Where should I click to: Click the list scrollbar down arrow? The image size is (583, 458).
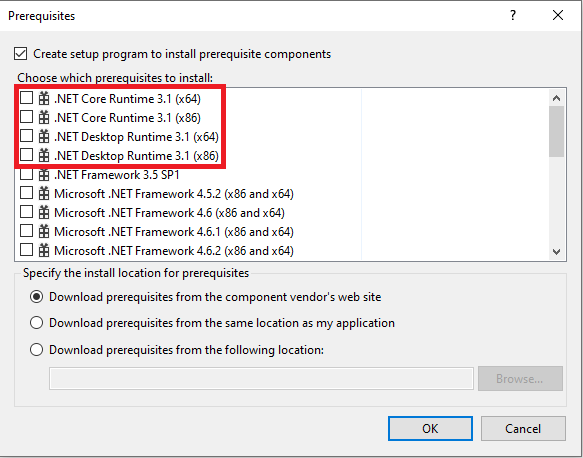point(556,252)
